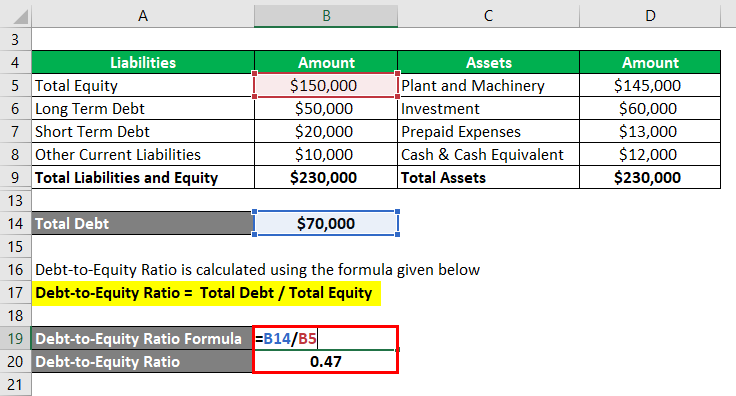Screen dimensions: 736x396
Task: Select the Investment cell
Action: (x=488, y=108)
